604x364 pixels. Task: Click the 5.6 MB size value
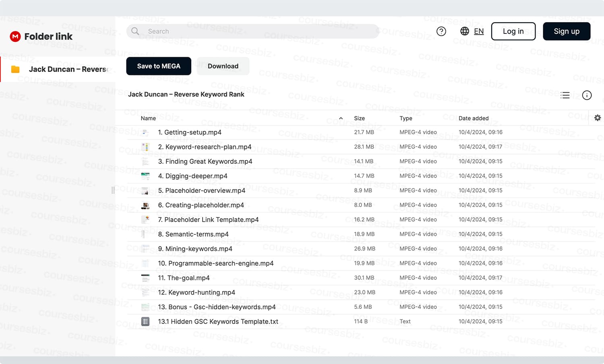tap(363, 307)
